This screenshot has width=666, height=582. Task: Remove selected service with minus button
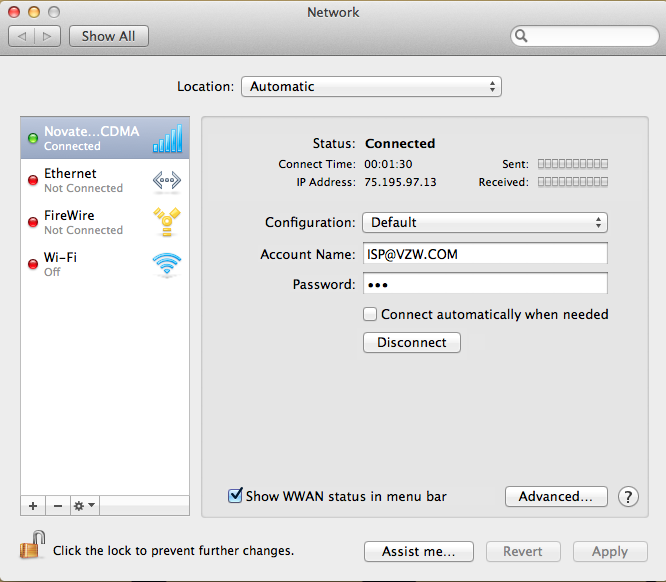click(58, 506)
